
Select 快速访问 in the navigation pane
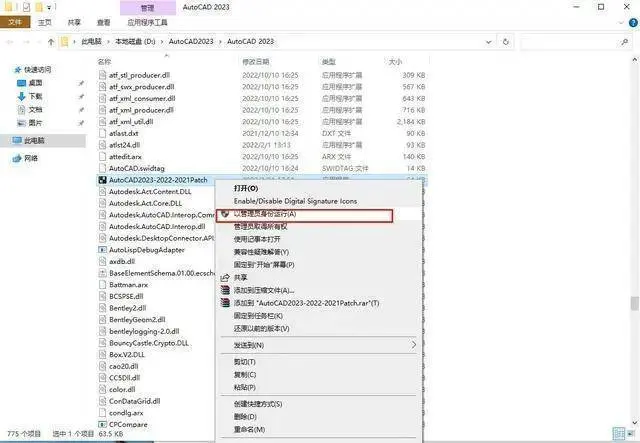38,70
